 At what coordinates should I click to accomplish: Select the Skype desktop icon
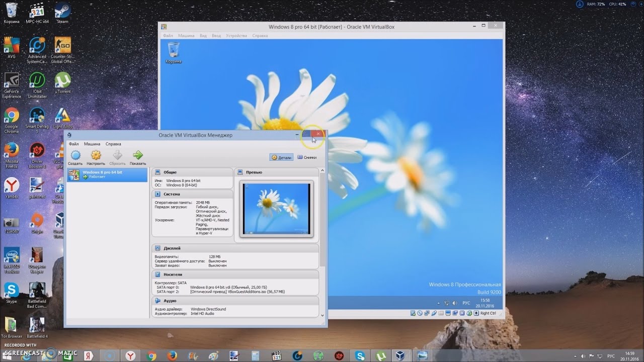(x=12, y=293)
